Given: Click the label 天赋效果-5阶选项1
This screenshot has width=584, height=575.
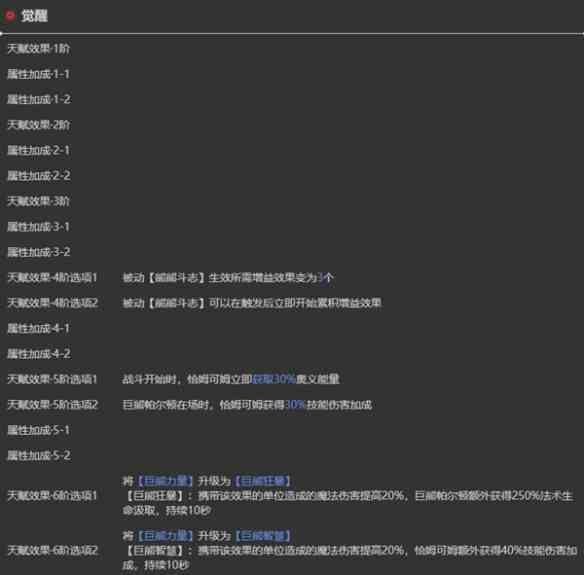Looking at the screenshot, I should click(52, 379).
